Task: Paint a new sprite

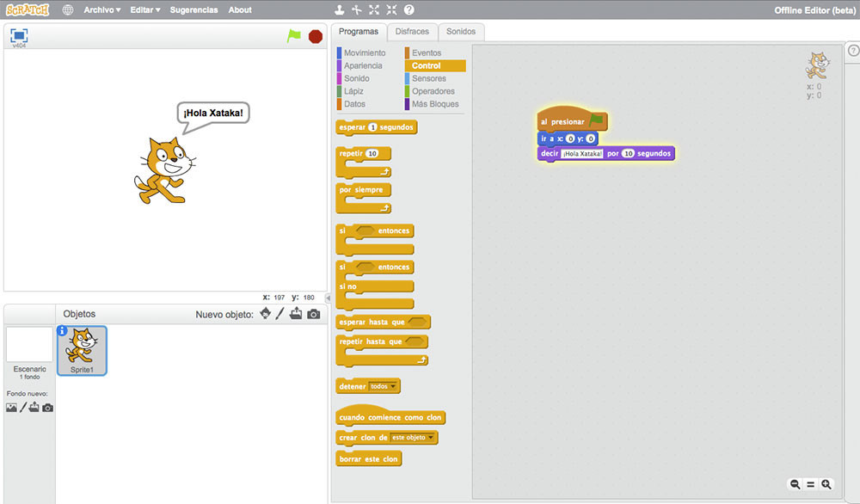Action: point(279,314)
